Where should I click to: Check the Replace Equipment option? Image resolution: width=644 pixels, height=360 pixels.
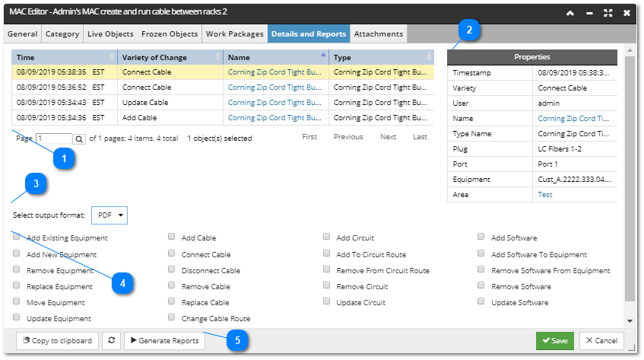tap(17, 285)
